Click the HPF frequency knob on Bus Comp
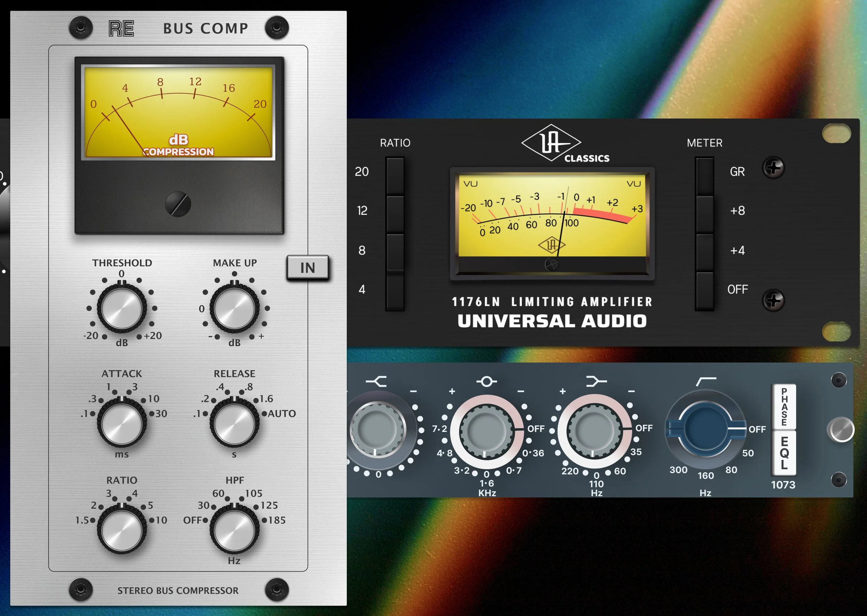 pos(234,530)
